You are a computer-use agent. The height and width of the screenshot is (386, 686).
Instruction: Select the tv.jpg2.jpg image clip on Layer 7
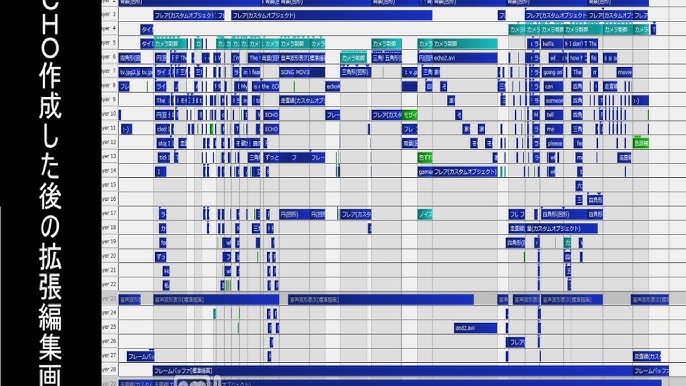click(136, 72)
